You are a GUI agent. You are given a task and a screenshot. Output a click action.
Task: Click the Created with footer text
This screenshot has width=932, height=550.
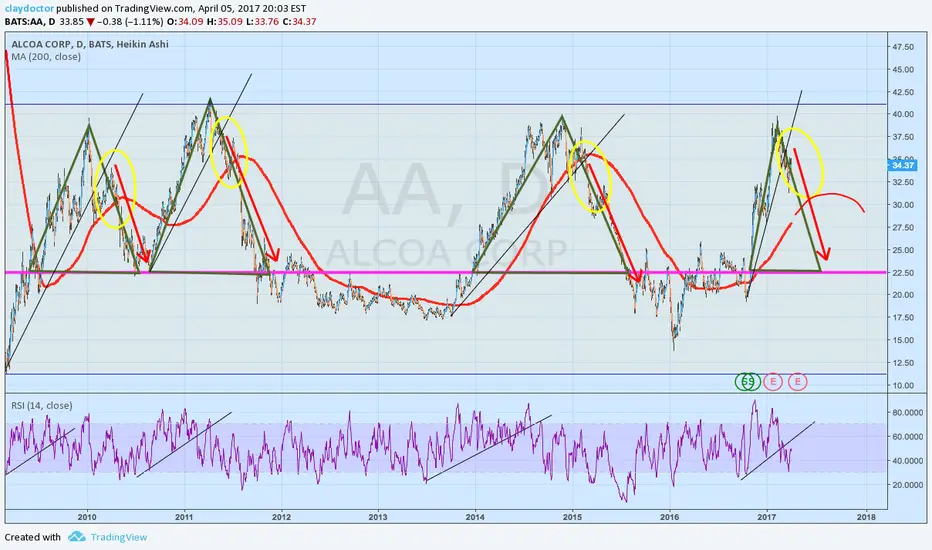point(33,537)
